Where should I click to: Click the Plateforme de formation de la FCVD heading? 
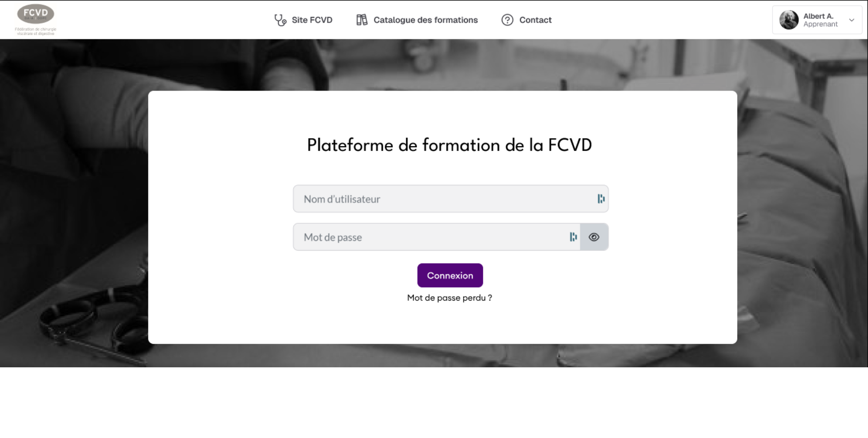pyautogui.click(x=449, y=145)
